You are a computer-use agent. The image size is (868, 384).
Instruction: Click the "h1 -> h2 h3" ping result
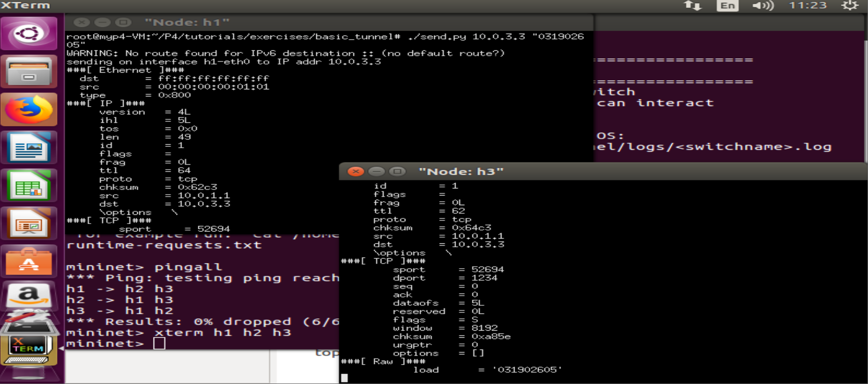(x=119, y=289)
